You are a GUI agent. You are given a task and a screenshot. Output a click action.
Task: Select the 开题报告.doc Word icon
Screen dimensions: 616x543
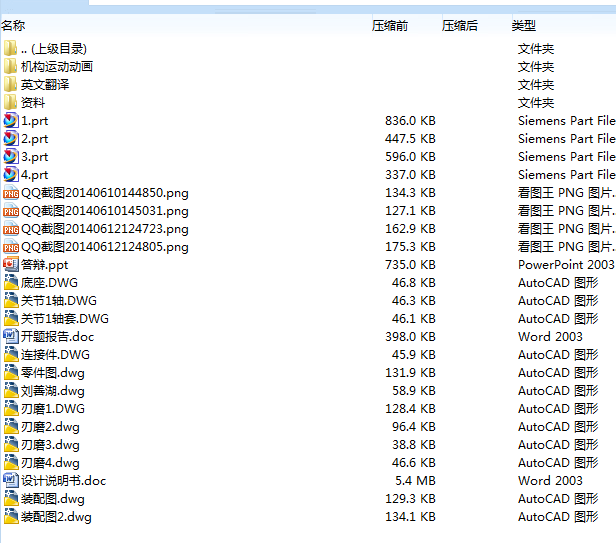(x=11, y=336)
